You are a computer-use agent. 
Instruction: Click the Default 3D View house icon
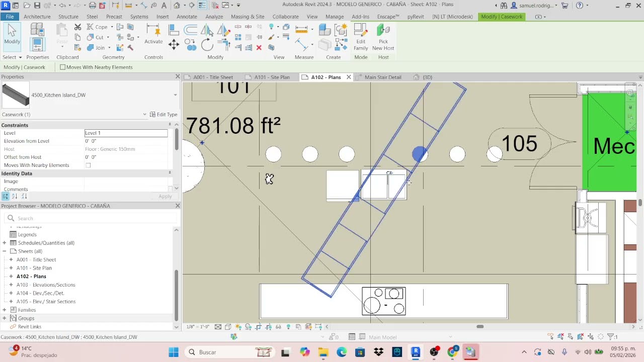pyautogui.click(x=177, y=6)
